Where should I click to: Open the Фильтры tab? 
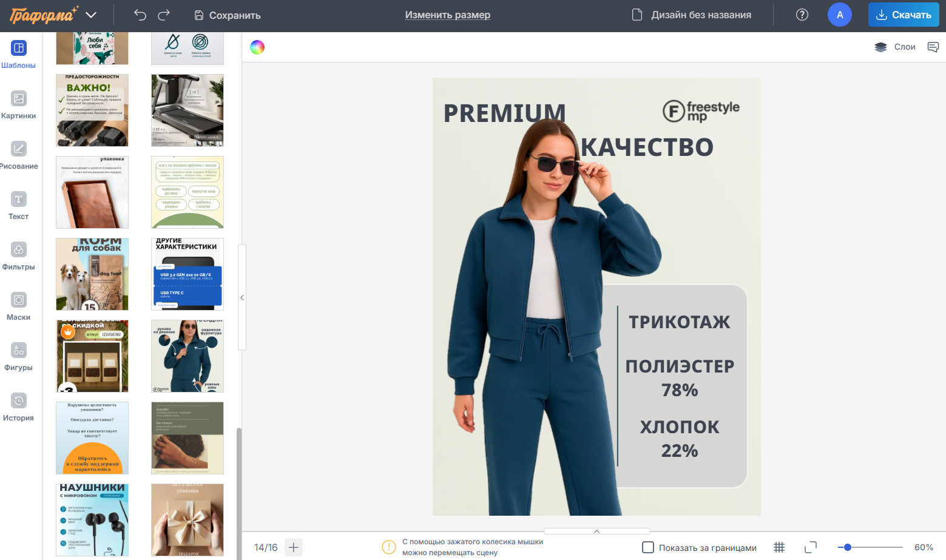point(19,255)
